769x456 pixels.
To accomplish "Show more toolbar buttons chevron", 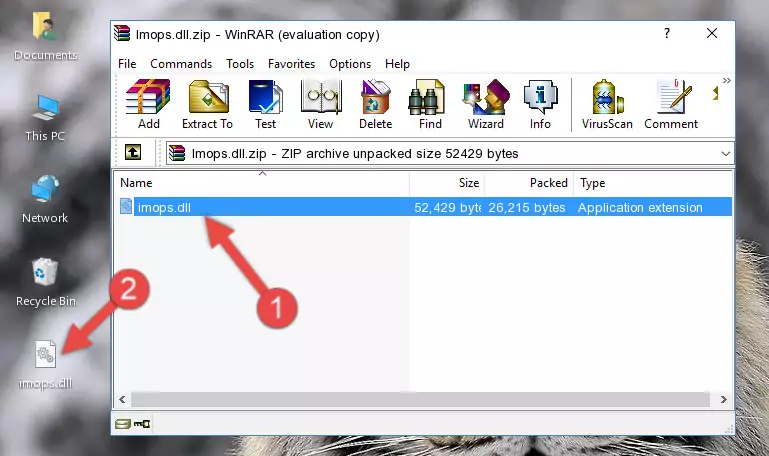I will (x=726, y=80).
